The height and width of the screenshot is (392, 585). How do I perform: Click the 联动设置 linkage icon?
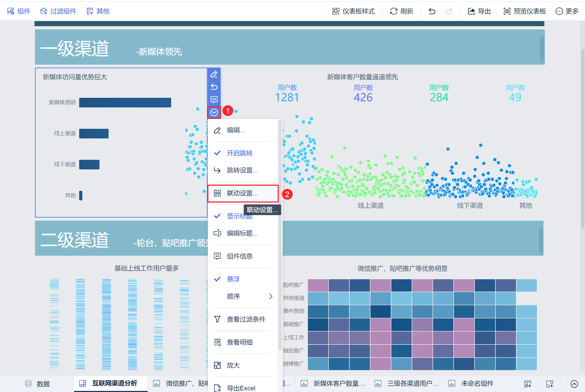(x=217, y=193)
